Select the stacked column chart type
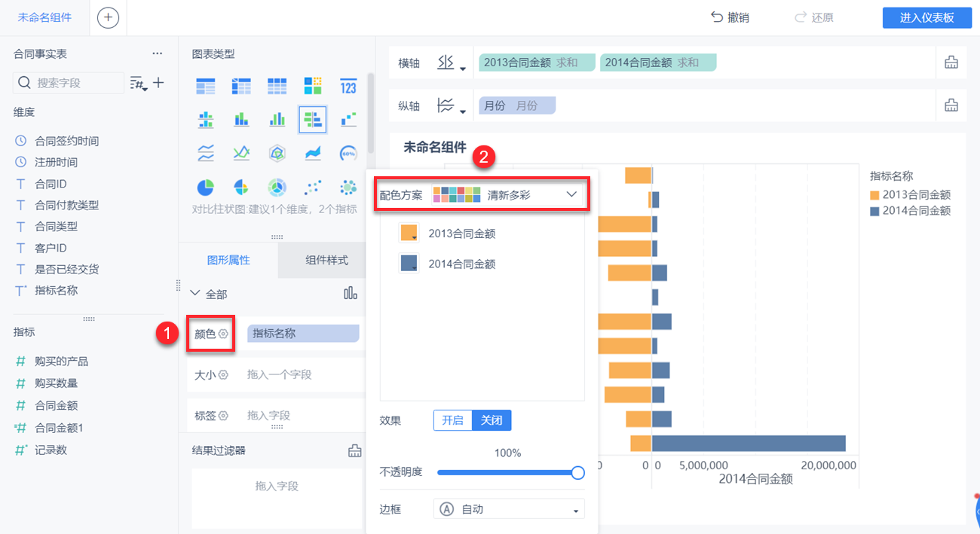 click(x=241, y=119)
